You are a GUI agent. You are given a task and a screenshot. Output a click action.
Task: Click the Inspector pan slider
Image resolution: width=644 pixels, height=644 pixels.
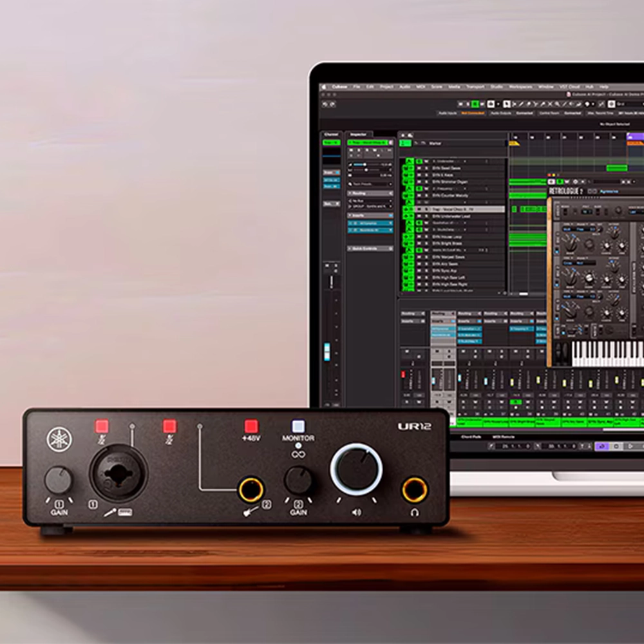(x=366, y=169)
